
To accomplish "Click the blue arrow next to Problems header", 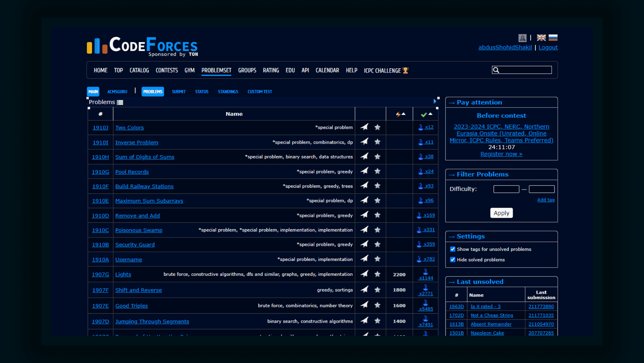I will pos(435,101).
